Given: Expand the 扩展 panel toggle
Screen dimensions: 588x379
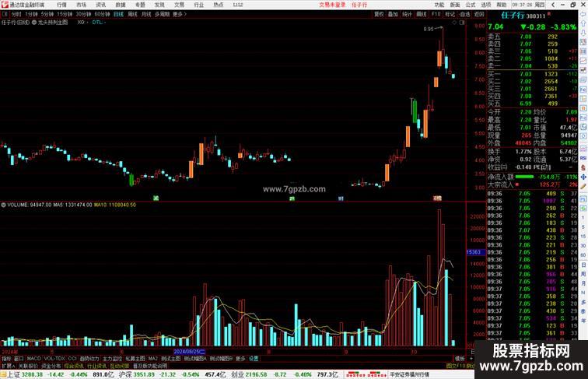Looking at the screenshot, I should [8, 366].
